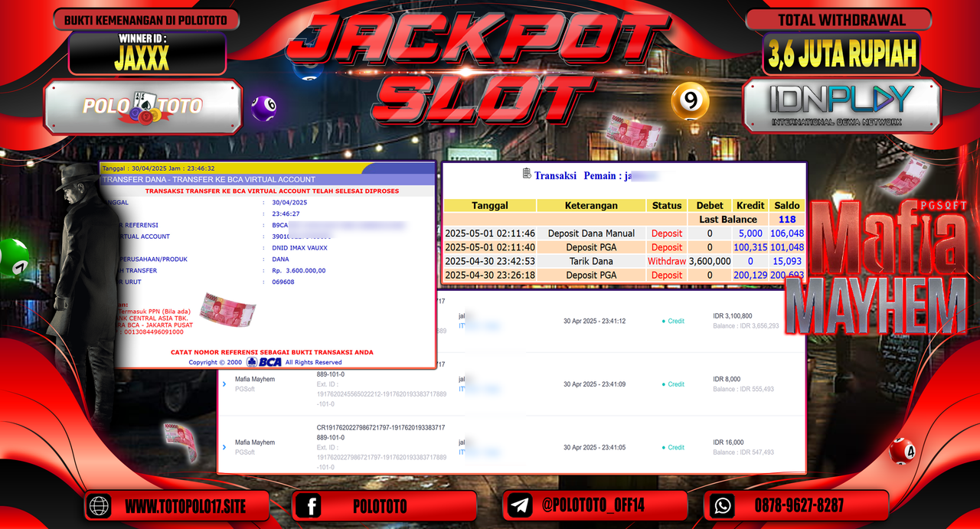Click Balance : IDR 547,493 text
This screenshot has width=980, height=529.
pos(743,452)
